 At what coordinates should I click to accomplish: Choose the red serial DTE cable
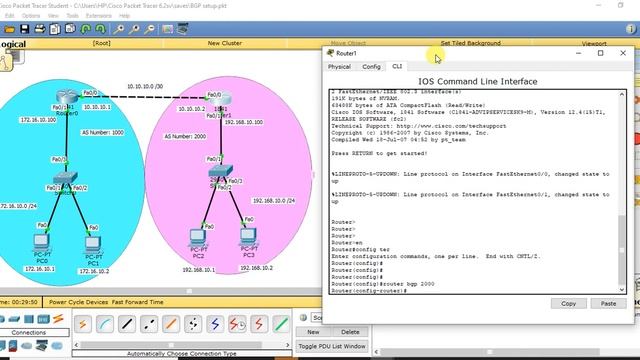pos(259,324)
